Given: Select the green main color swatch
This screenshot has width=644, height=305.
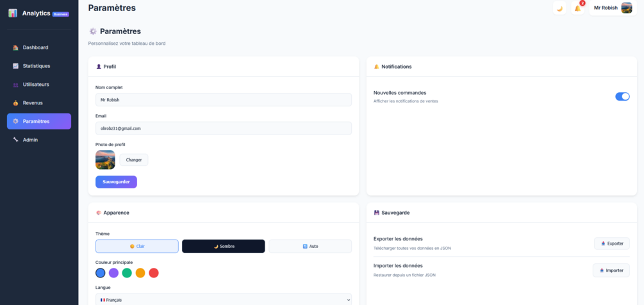Looking at the screenshot, I should coord(127,273).
